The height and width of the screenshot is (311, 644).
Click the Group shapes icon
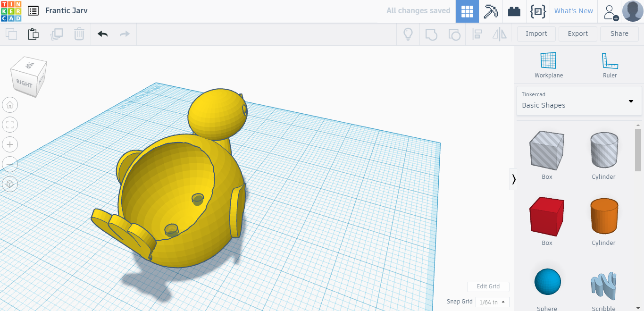click(x=431, y=34)
